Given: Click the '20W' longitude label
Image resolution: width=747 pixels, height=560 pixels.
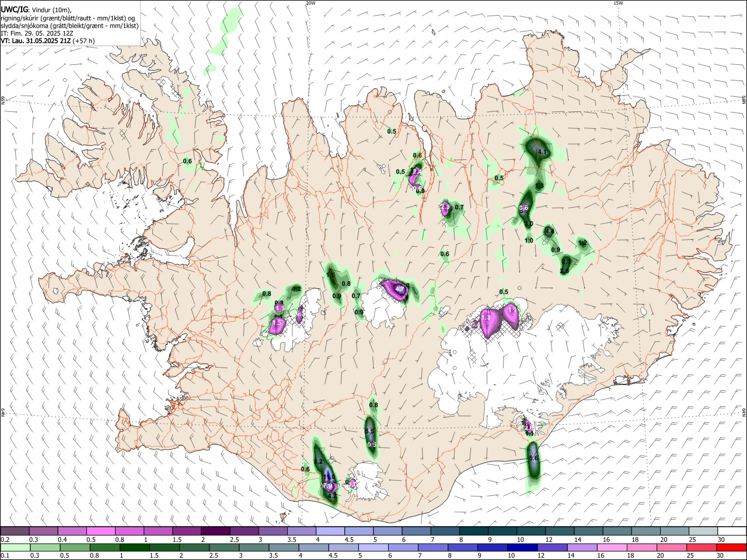Looking at the screenshot, I should click(x=310, y=3).
